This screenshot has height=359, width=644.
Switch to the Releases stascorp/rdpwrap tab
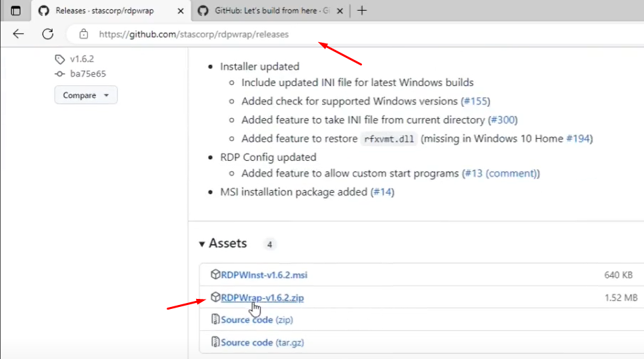tap(111, 11)
